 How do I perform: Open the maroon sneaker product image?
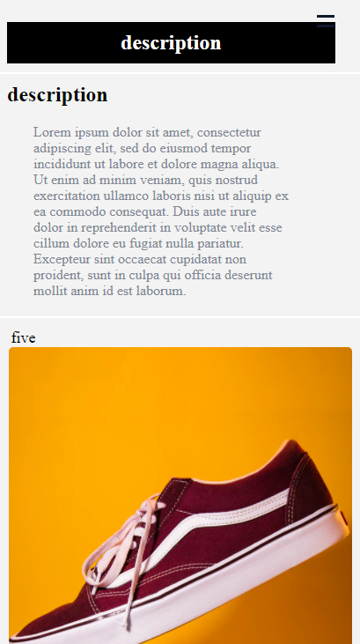(180, 495)
